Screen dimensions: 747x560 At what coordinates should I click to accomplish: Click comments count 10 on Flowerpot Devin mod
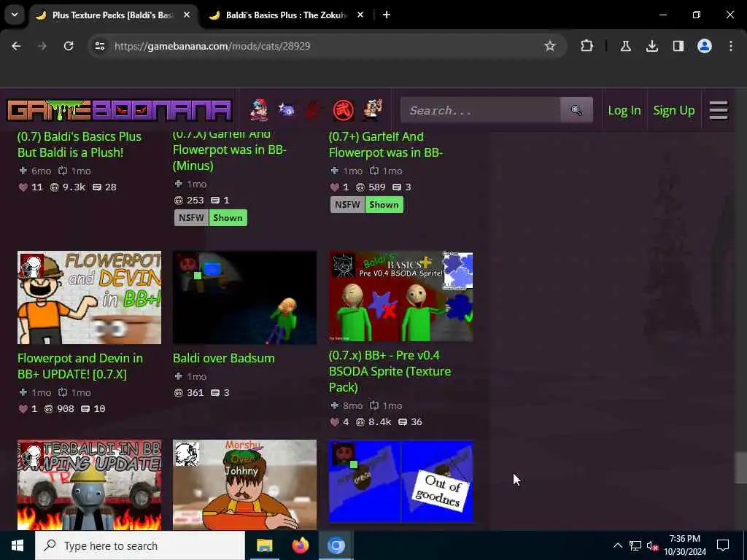(x=93, y=408)
